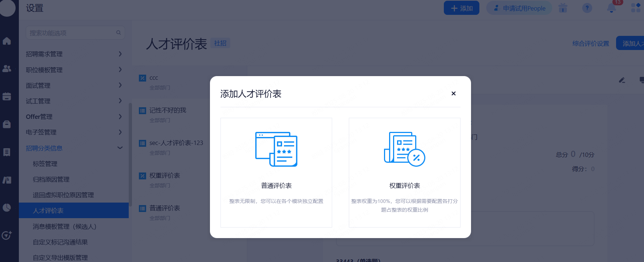Expand the 面试管理 menu section
This screenshot has width=644, height=262.
point(74,86)
